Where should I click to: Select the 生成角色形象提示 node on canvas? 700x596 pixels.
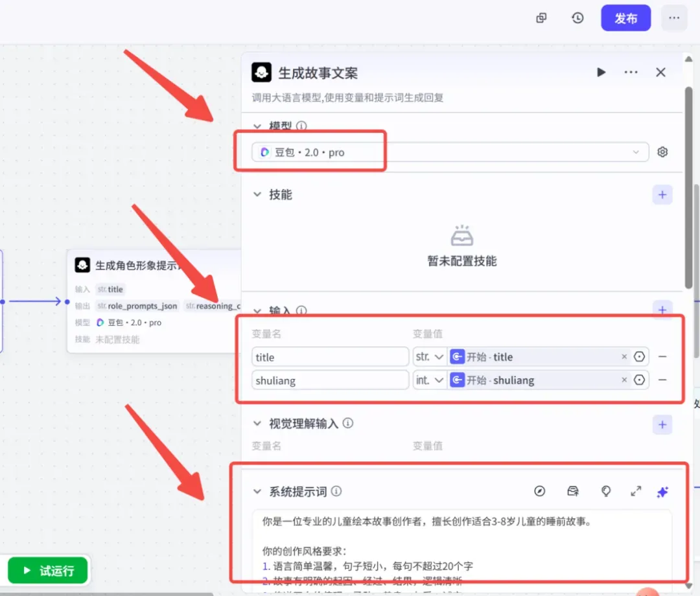(154, 302)
